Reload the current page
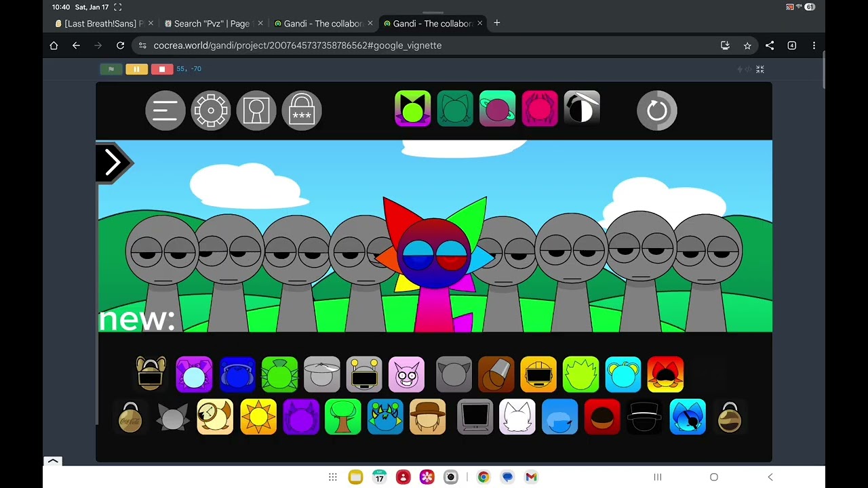 pyautogui.click(x=120, y=45)
